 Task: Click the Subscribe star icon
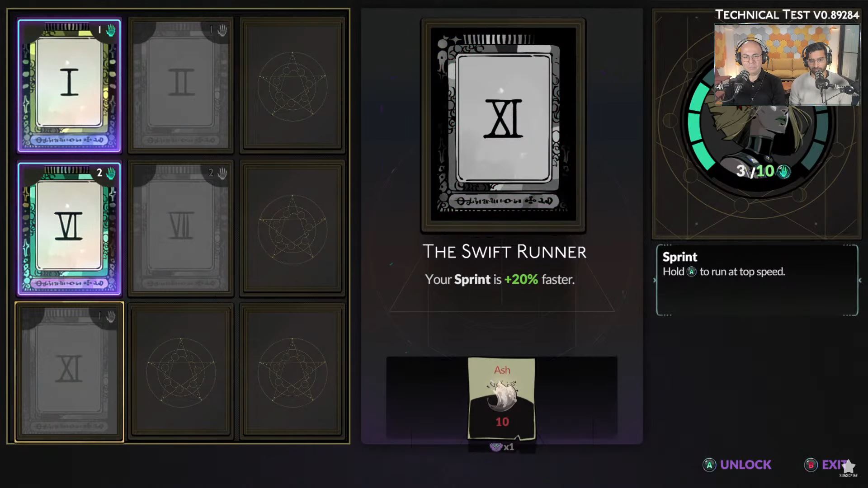[849, 467]
